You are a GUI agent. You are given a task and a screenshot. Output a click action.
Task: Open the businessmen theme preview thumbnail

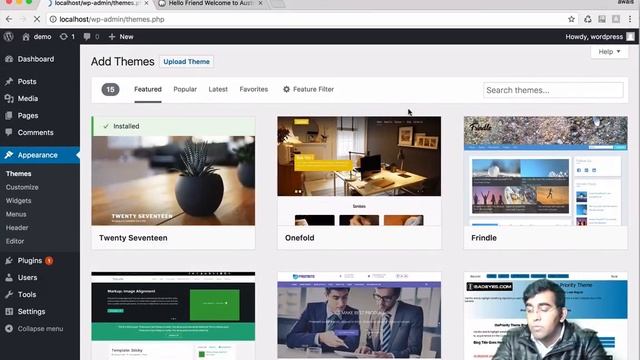pyautogui.click(x=359, y=316)
